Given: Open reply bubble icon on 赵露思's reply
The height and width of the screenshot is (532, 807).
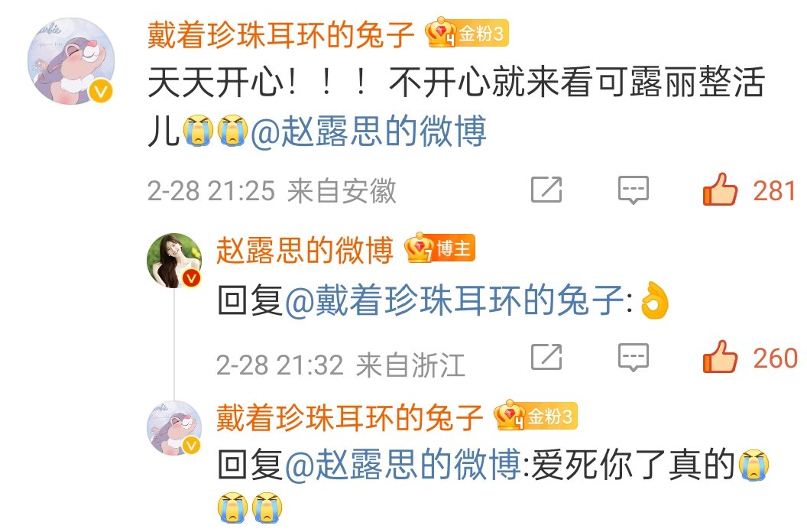Looking at the screenshot, I should 633,358.
